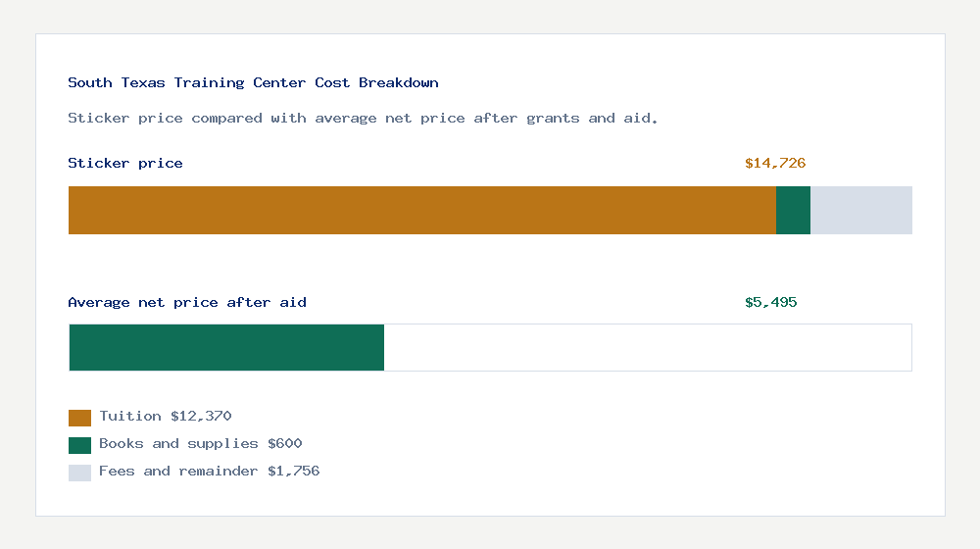Click the 'Books and supplies $600' legend label

201,444
